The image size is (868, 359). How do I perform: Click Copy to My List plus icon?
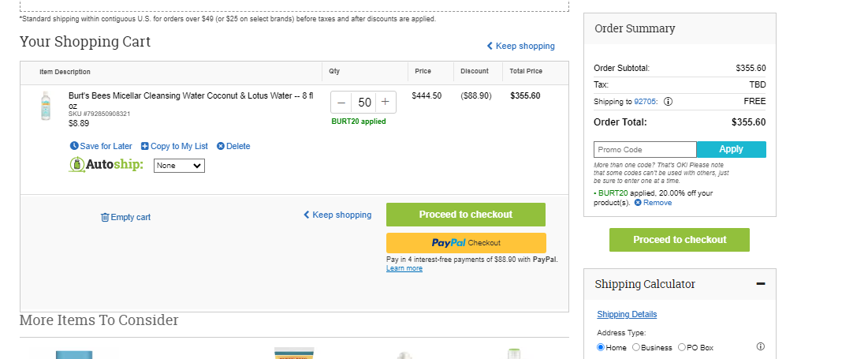point(145,146)
